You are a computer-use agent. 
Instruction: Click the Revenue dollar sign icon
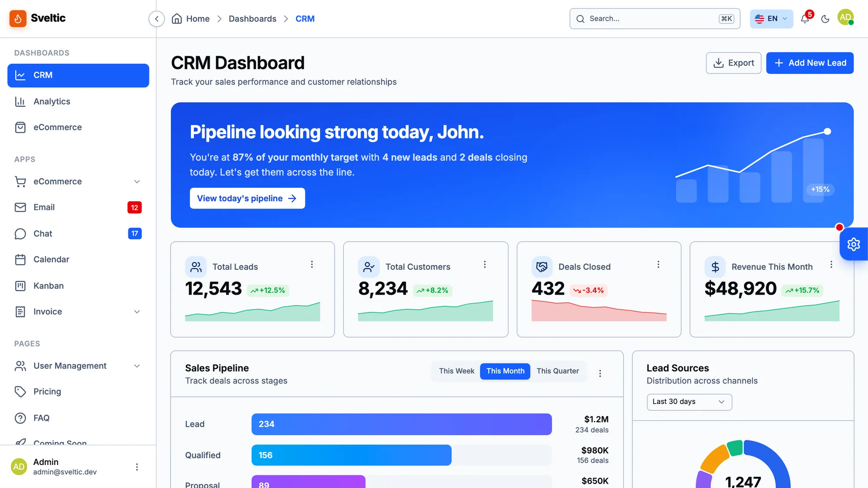715,267
